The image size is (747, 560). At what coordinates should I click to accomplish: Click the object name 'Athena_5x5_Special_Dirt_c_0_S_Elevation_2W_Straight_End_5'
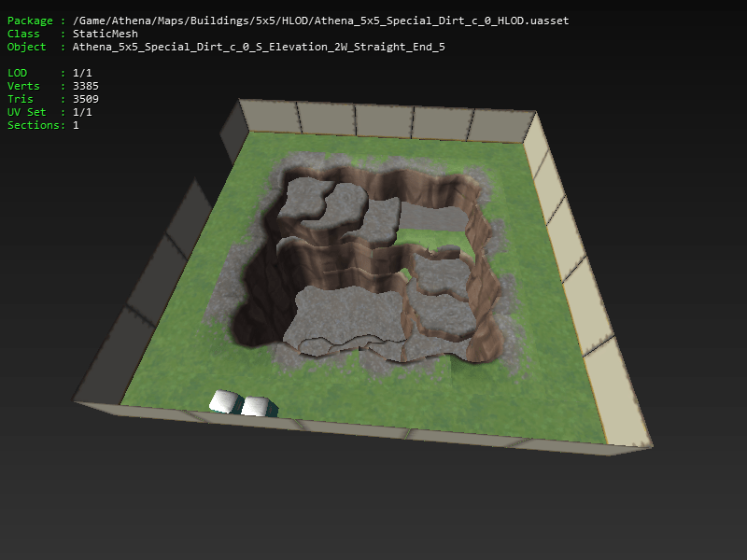(259, 47)
